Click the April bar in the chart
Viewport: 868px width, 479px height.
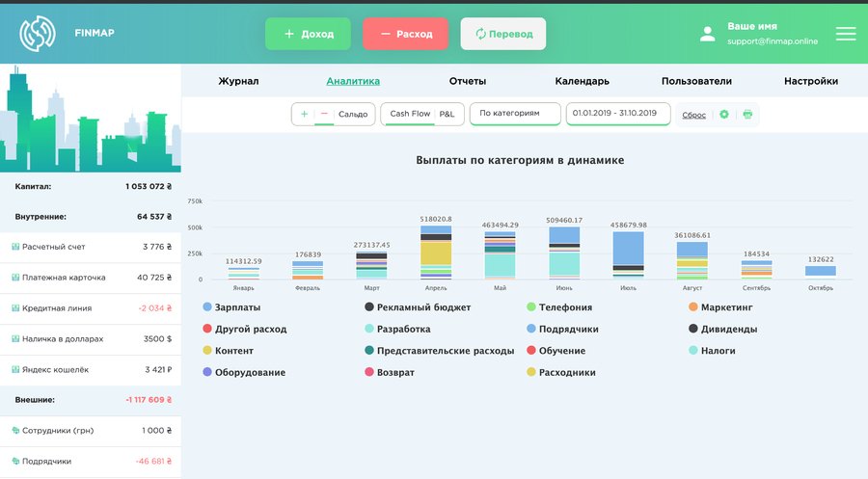(x=436, y=253)
